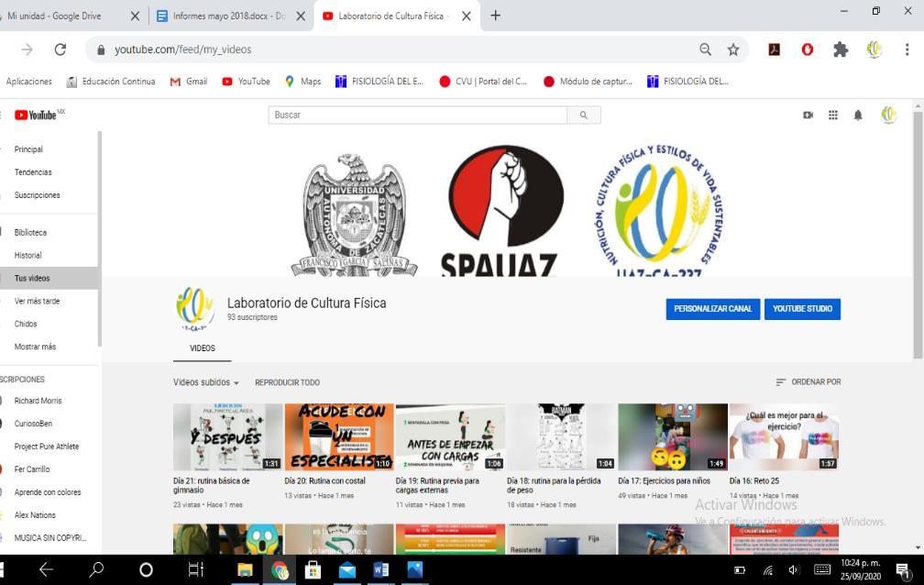The height and width of the screenshot is (585, 924).
Task: Open Gmail bookmark
Action: point(189,82)
